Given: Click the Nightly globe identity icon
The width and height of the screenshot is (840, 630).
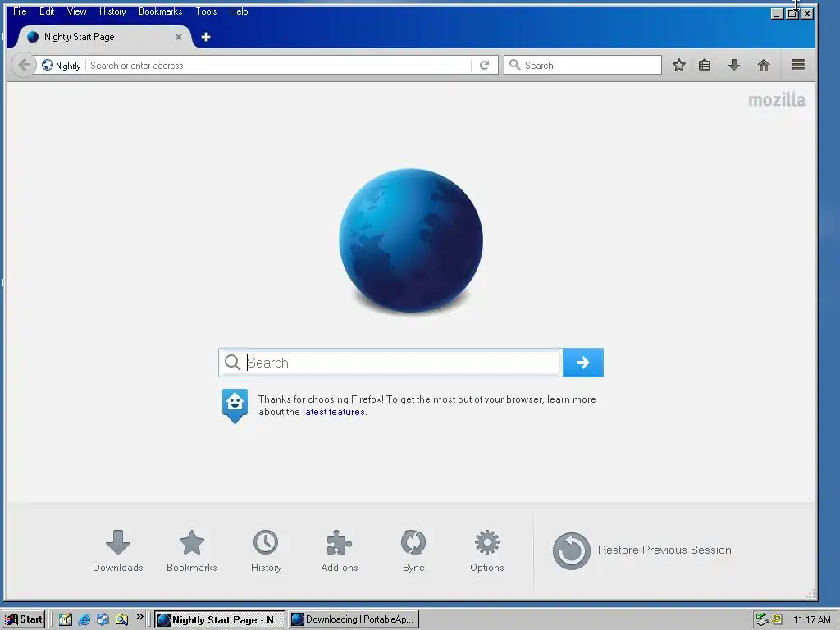Looking at the screenshot, I should pos(47,66).
